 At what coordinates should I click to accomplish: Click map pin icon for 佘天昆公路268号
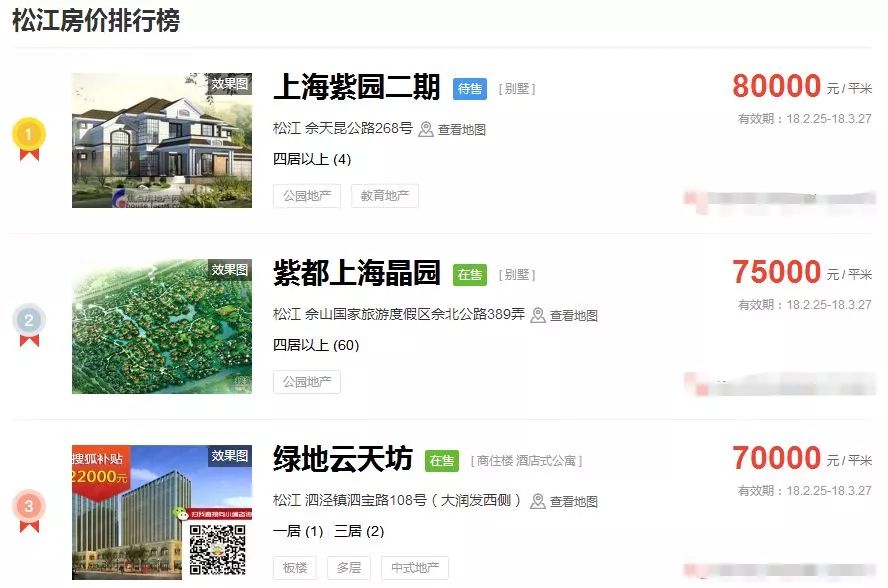point(425,130)
